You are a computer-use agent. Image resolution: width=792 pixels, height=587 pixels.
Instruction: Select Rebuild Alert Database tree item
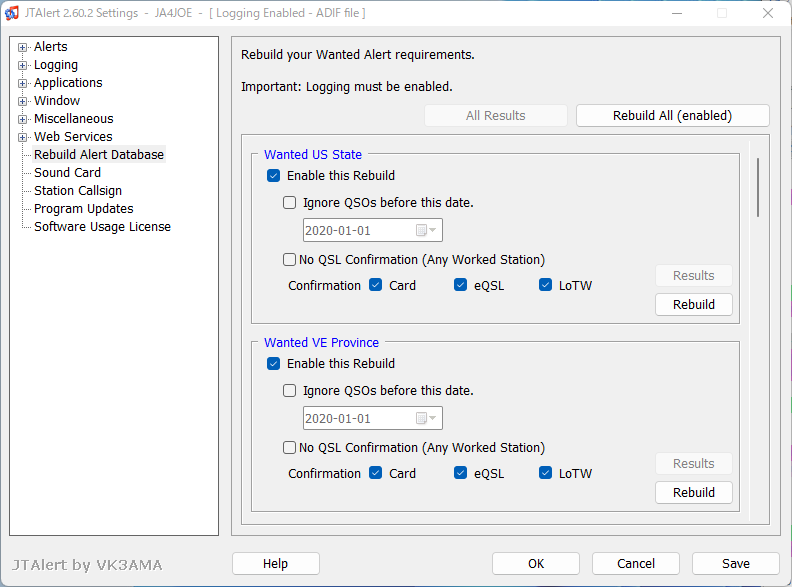pos(99,155)
